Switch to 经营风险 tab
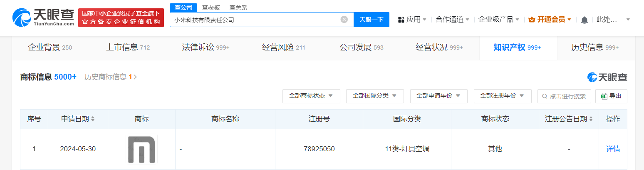 point(284,47)
